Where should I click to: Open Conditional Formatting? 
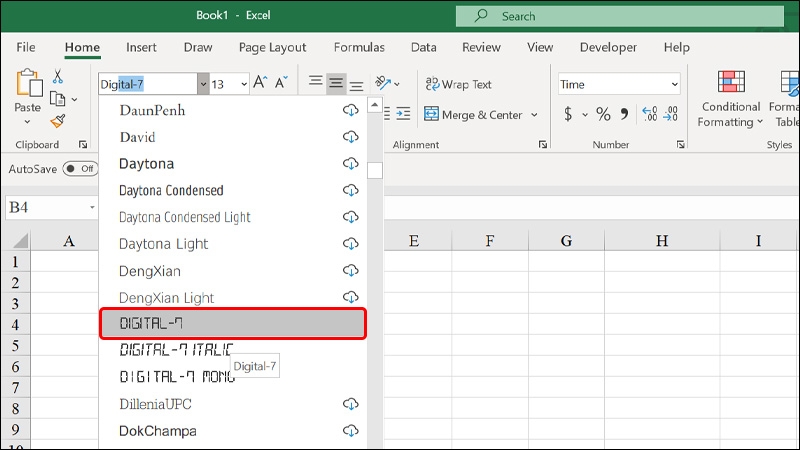(x=731, y=99)
